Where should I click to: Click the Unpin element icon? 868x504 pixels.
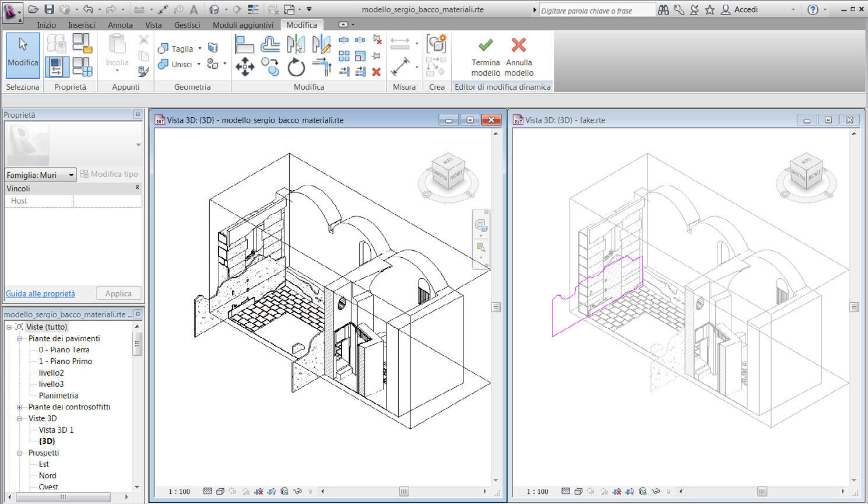click(x=377, y=40)
